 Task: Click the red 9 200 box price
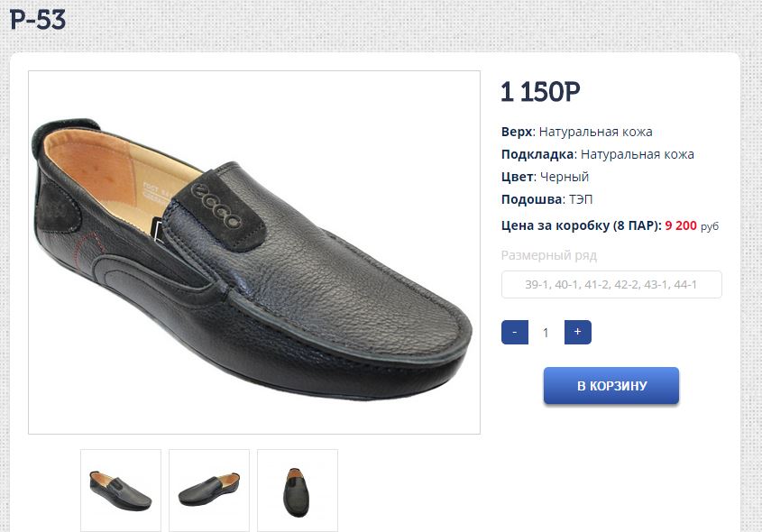coord(681,225)
